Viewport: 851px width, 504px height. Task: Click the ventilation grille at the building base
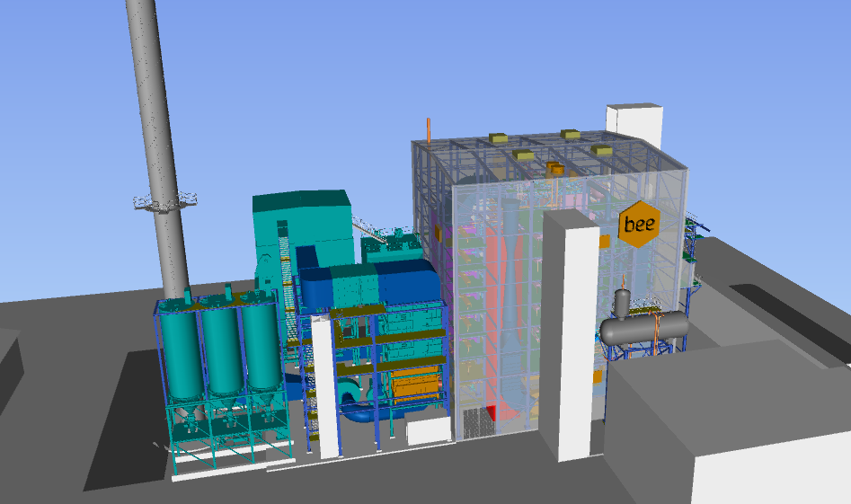click(475, 420)
